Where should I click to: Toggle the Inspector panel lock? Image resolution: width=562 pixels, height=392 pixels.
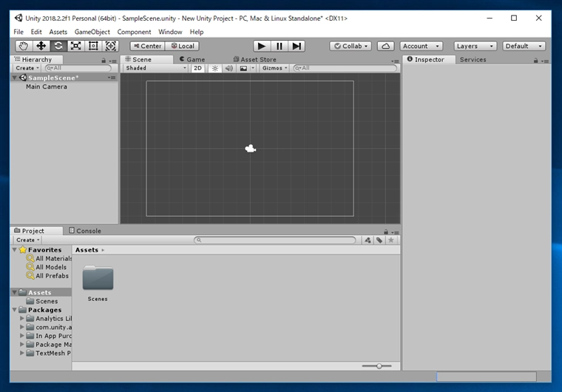coord(536,61)
